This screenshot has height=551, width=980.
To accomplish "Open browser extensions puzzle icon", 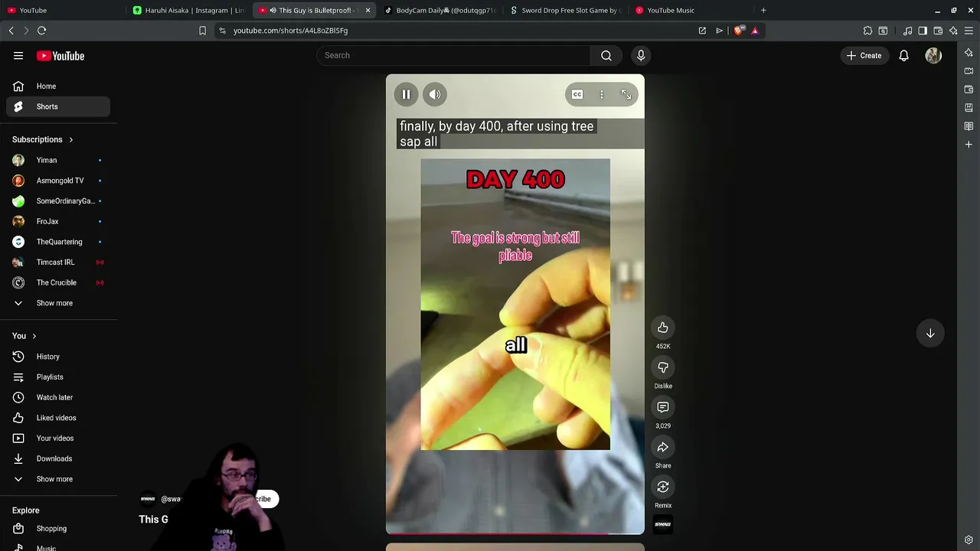I will pyautogui.click(x=867, y=31).
